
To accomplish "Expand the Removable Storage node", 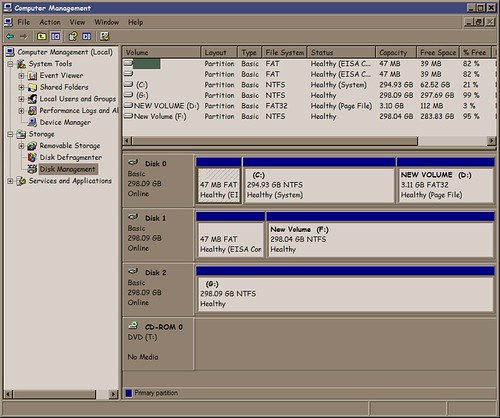I will pos(21,146).
